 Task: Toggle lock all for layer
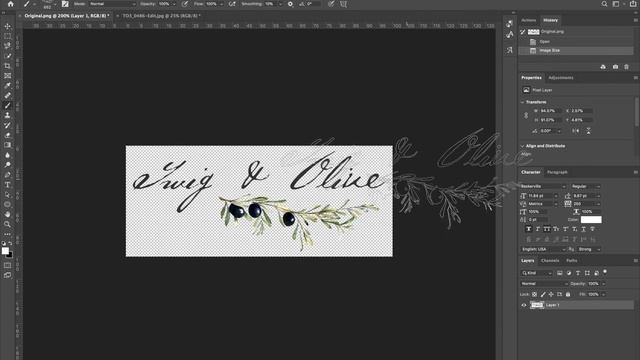pos(568,294)
